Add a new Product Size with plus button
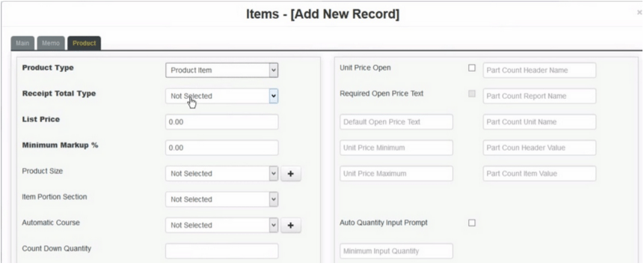This screenshot has height=275, width=644. pos(291,174)
